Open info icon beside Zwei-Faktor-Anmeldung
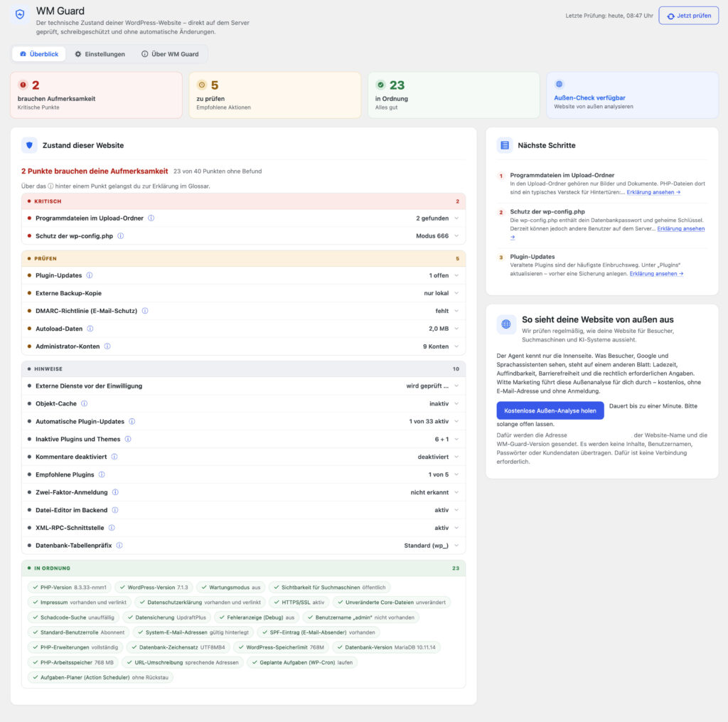This screenshot has height=722, width=728. [x=116, y=492]
